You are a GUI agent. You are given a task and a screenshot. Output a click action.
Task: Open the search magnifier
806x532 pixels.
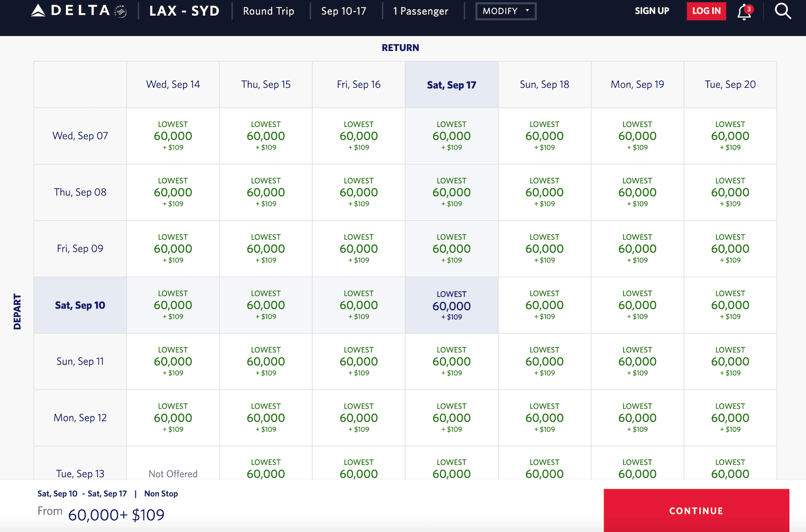[x=782, y=11]
